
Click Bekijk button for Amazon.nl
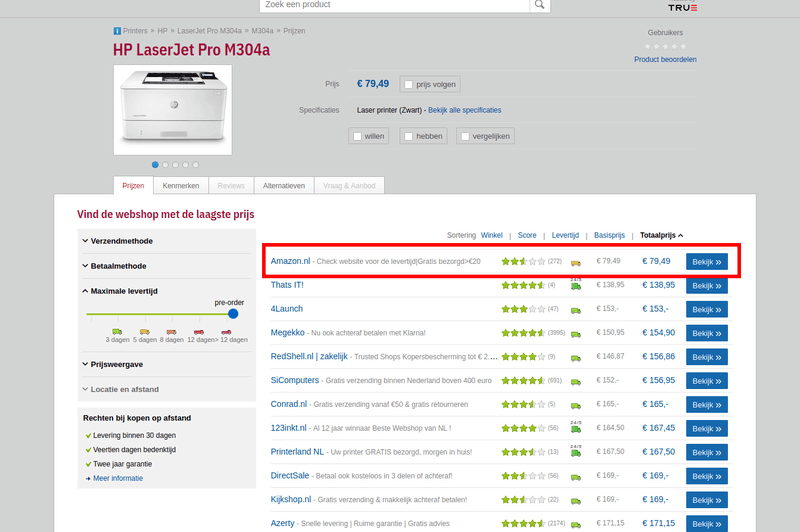[x=707, y=262]
